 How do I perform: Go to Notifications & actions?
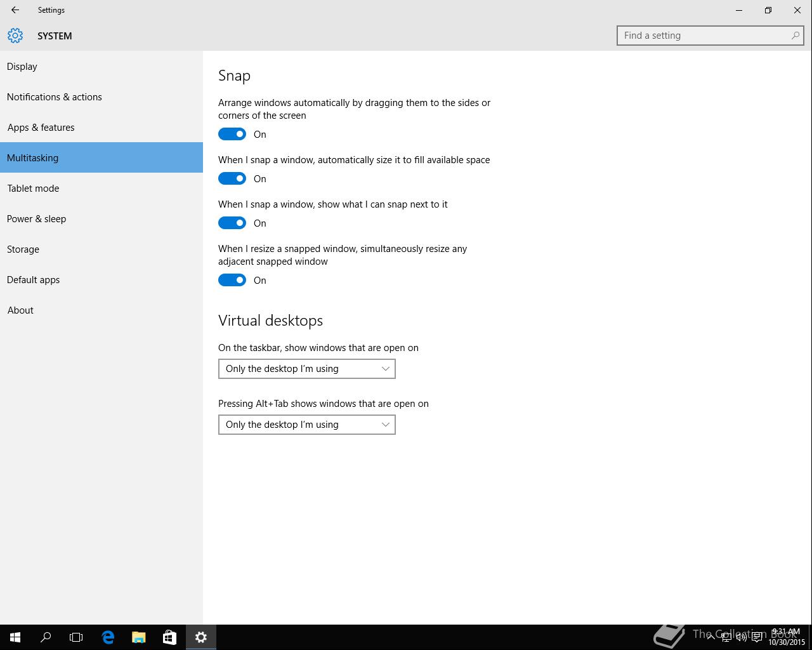pyautogui.click(x=101, y=96)
